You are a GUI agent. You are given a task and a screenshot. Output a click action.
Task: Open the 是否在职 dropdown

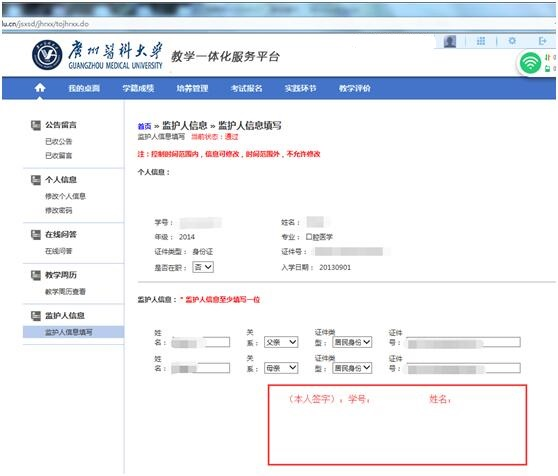point(203,267)
